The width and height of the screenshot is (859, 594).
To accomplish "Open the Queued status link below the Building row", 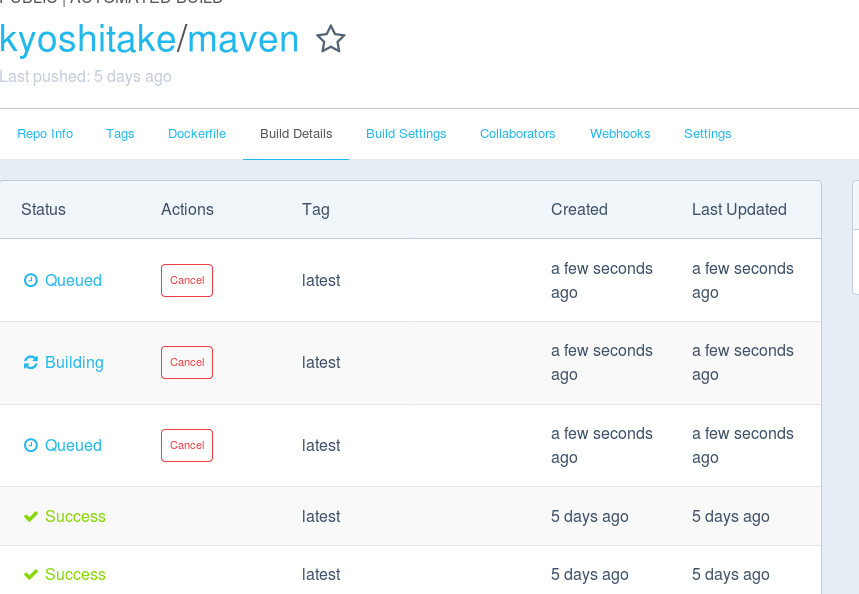I will tap(73, 446).
